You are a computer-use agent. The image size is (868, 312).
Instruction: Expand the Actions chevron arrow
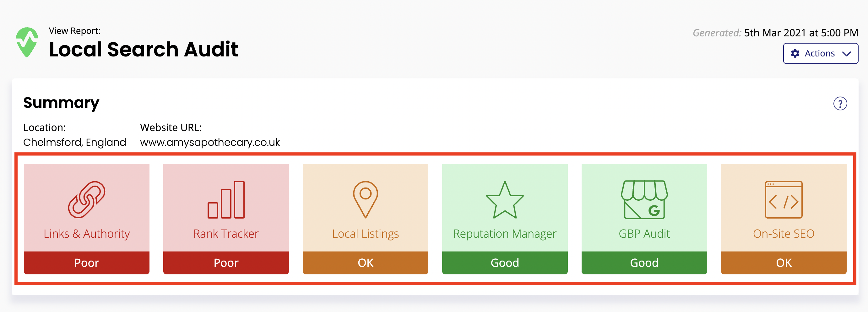pyautogui.click(x=846, y=54)
